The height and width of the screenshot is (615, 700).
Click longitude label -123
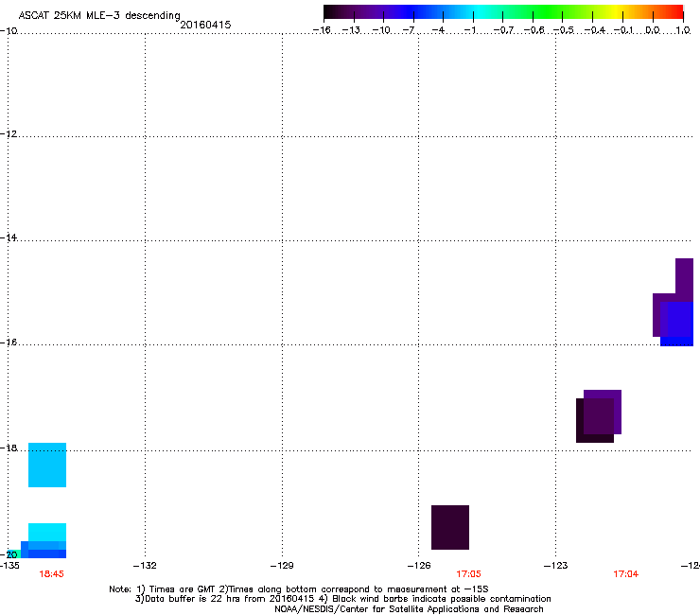pyautogui.click(x=556, y=566)
